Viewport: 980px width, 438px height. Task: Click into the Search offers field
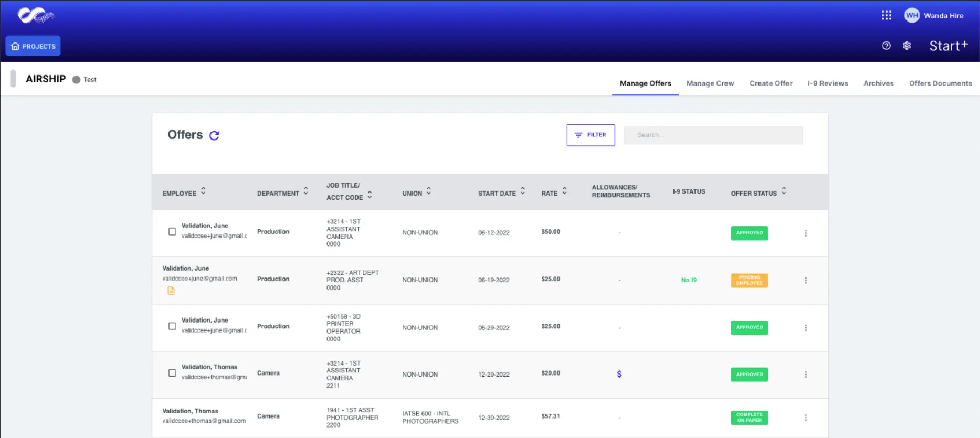713,135
